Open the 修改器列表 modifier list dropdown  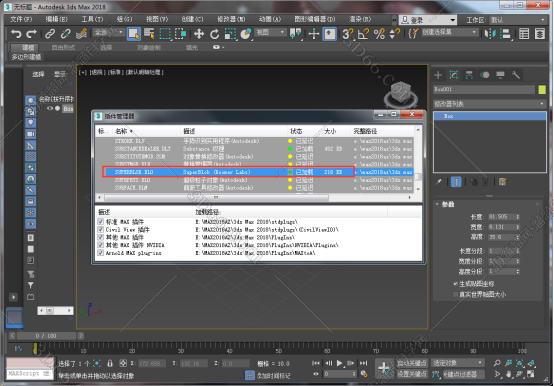[489, 104]
